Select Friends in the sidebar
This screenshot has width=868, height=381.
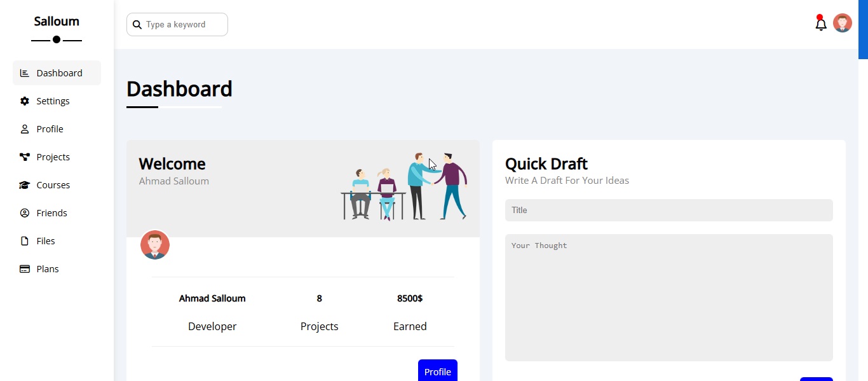(x=57, y=213)
